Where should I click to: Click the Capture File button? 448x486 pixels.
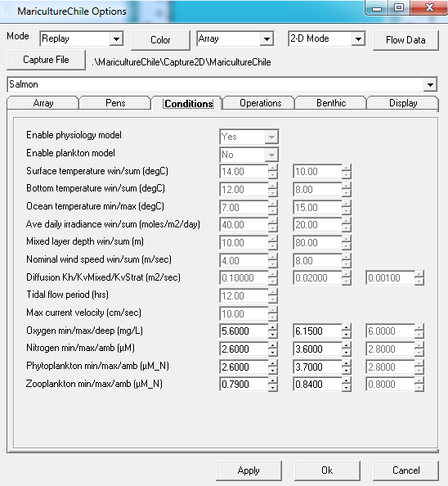pyautogui.click(x=46, y=60)
